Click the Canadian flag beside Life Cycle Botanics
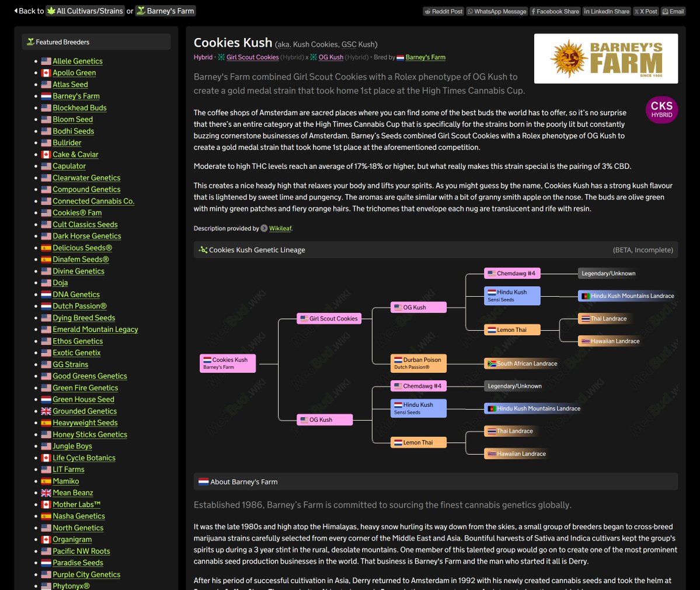700x590 pixels. 46,458
